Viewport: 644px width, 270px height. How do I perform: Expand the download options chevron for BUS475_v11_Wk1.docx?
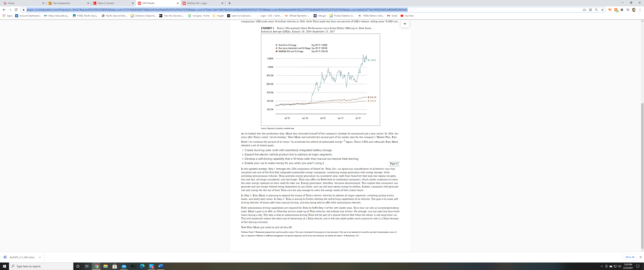coord(40,257)
